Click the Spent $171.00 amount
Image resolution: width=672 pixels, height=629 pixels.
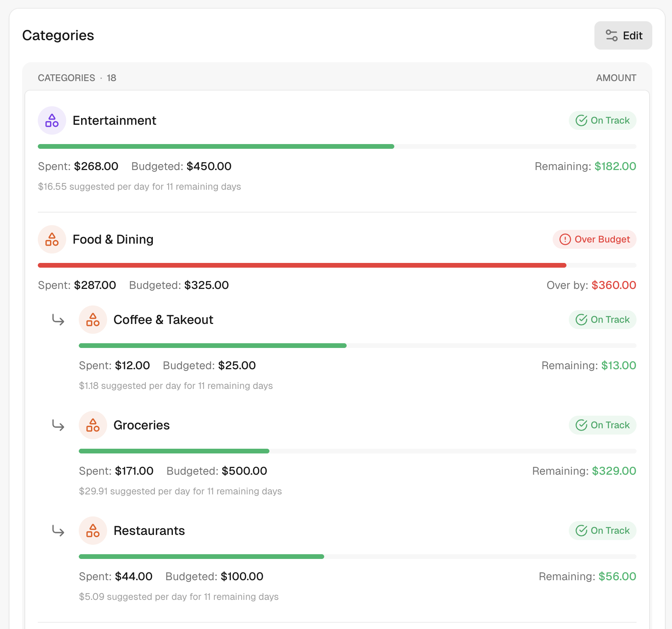(x=134, y=471)
